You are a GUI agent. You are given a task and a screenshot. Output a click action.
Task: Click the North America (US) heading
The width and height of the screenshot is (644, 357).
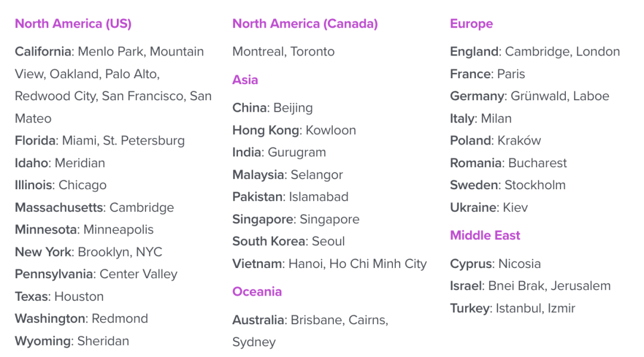point(73,24)
